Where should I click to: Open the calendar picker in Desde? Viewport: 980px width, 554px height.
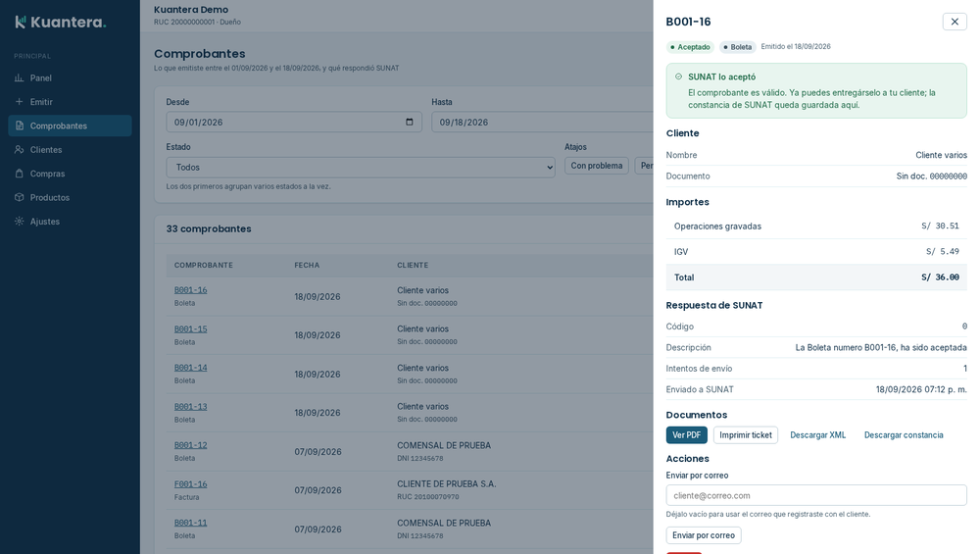pos(410,122)
